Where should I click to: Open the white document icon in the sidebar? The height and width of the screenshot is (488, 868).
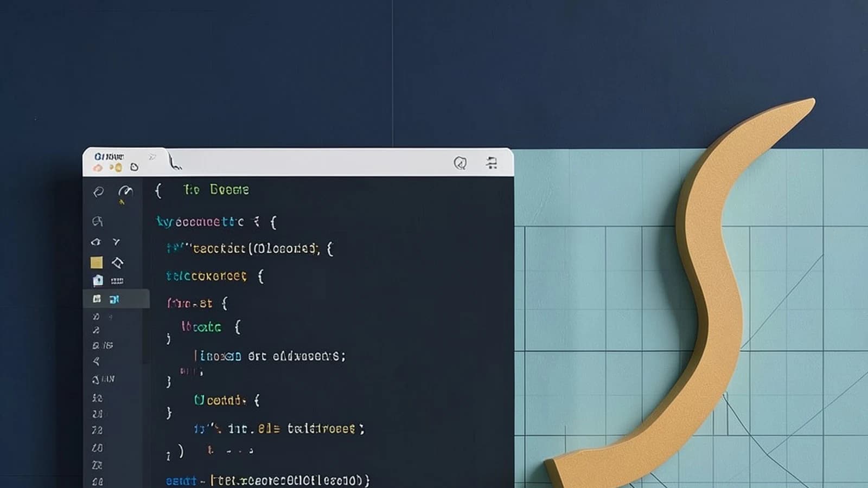tap(98, 280)
